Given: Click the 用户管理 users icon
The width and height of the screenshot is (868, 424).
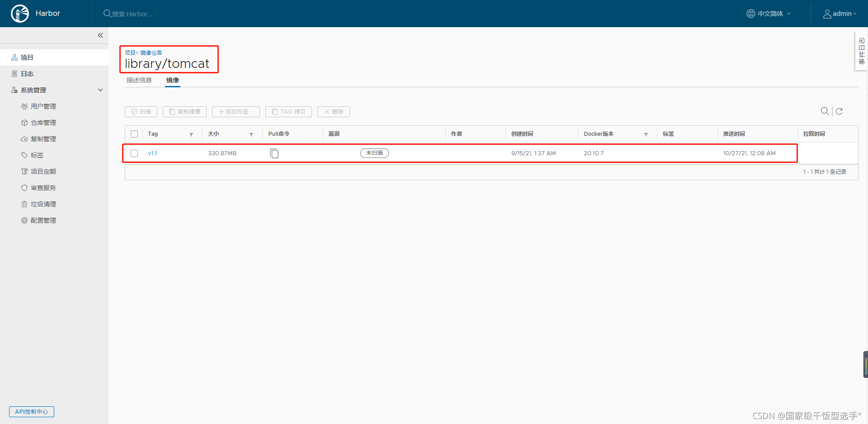Looking at the screenshot, I should point(24,106).
